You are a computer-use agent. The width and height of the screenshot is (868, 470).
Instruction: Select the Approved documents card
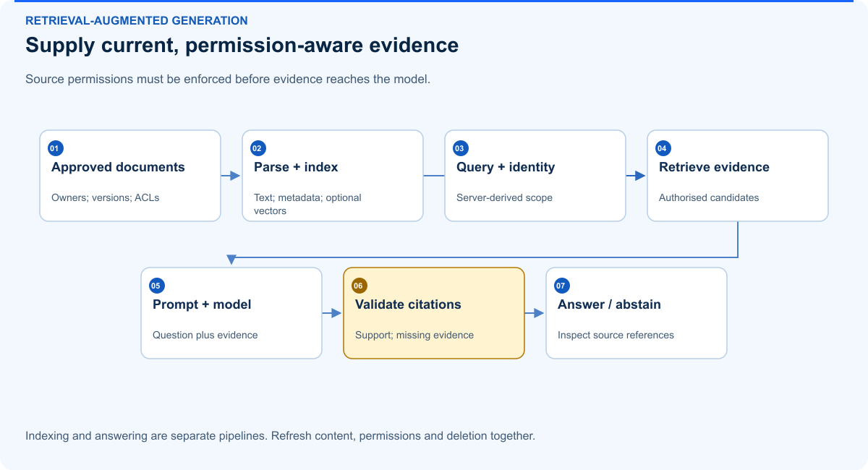click(x=130, y=176)
